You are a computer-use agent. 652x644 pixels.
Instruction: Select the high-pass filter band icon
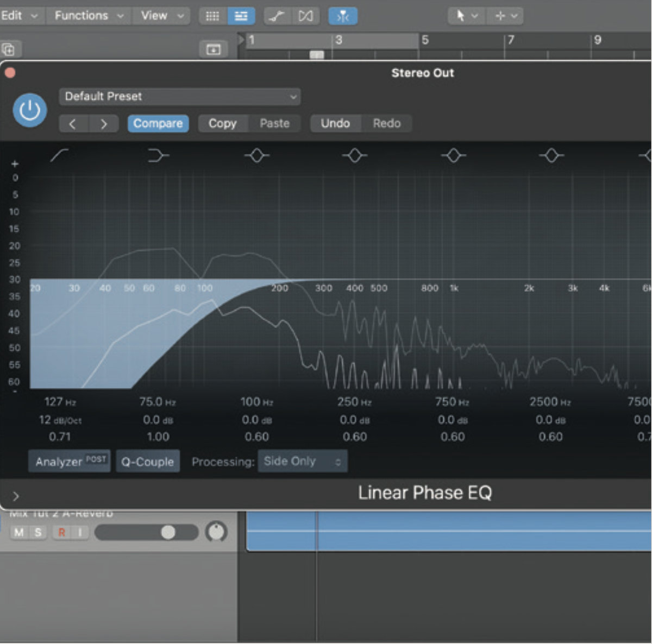coord(60,156)
